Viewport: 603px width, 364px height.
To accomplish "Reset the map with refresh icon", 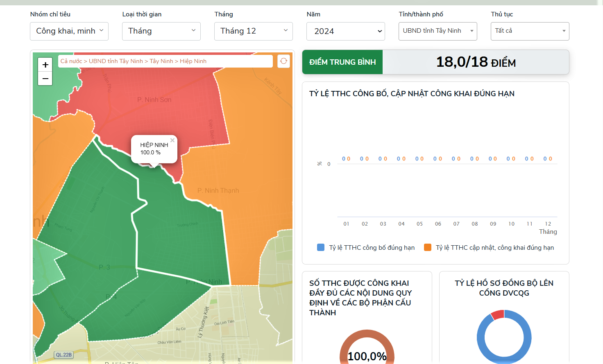I will click(x=283, y=61).
